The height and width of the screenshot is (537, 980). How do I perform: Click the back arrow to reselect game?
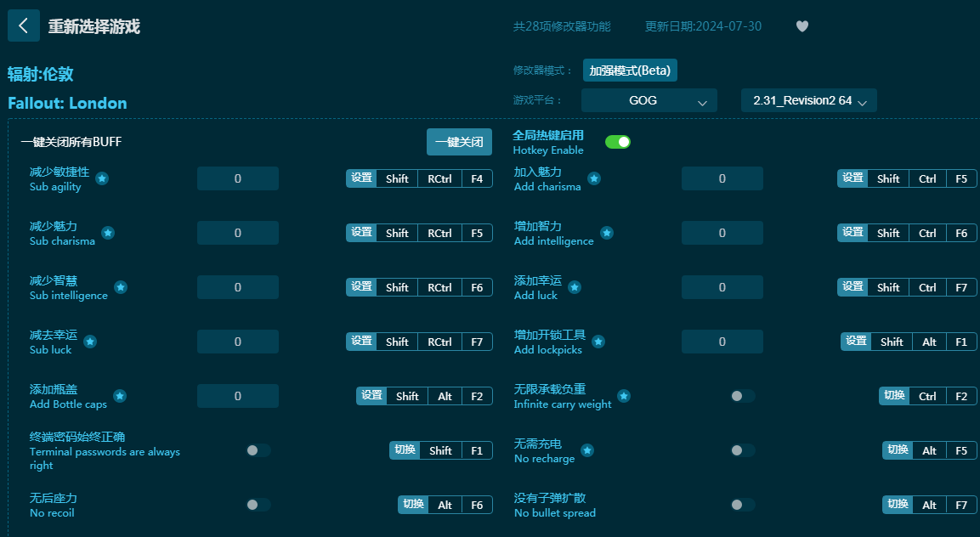24,25
